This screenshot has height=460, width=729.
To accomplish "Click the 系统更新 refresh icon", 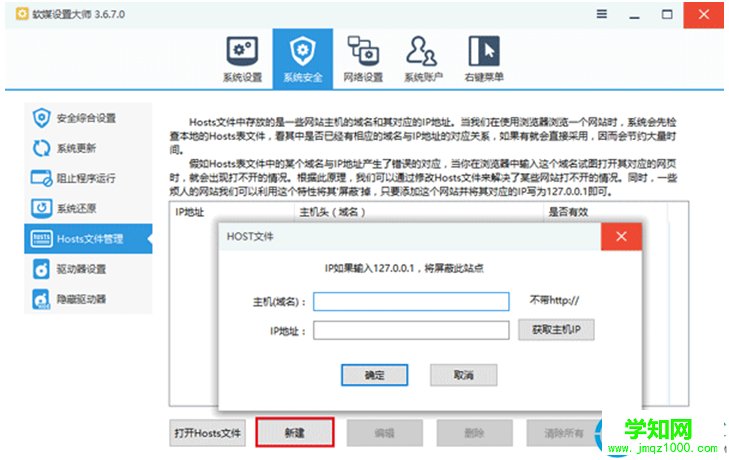I will click(x=41, y=148).
